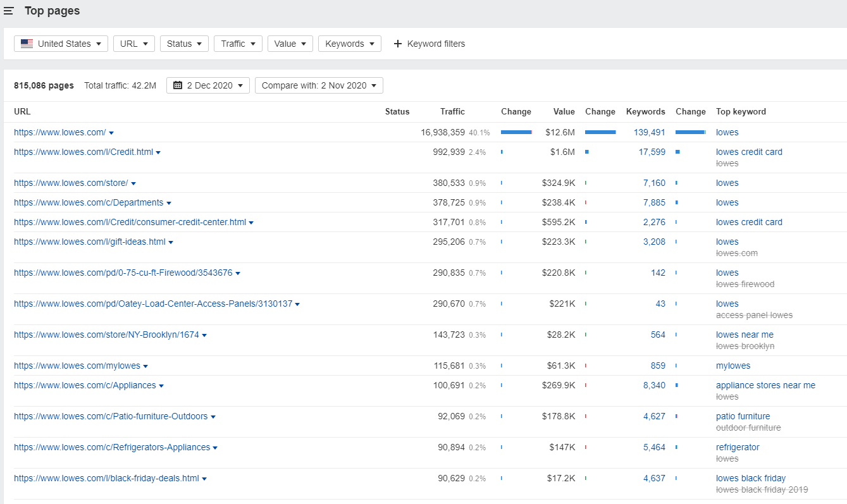Select the $12.6M value cell
The height and width of the screenshot is (504, 847).
pos(560,132)
